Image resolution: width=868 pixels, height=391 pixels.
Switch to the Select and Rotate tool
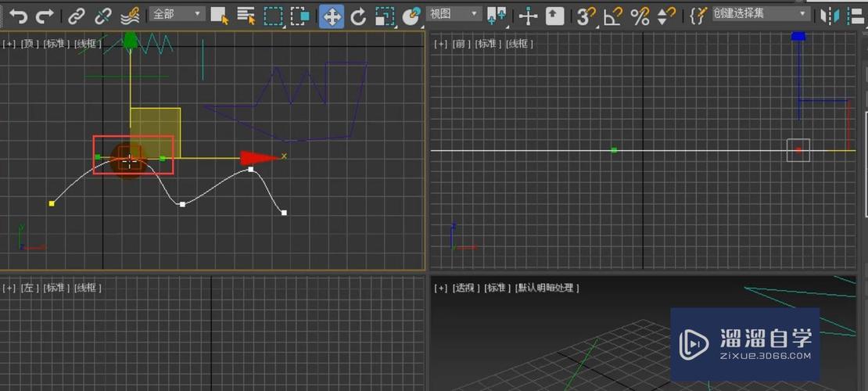359,16
